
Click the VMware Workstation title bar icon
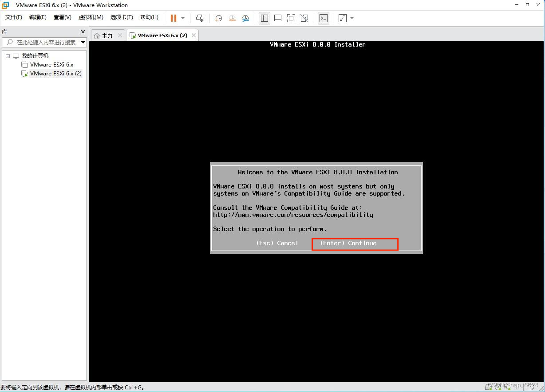pyautogui.click(x=6, y=5)
